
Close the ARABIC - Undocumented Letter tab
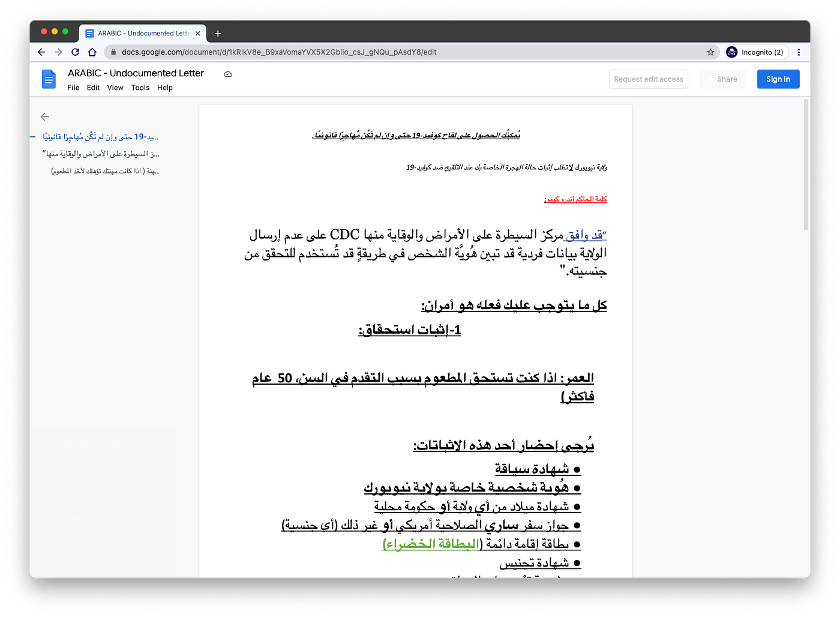[198, 34]
